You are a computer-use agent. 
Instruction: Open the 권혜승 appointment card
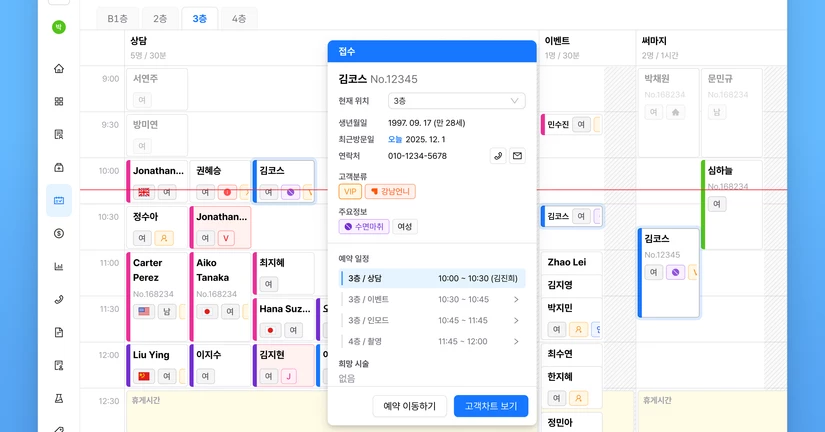coord(220,181)
